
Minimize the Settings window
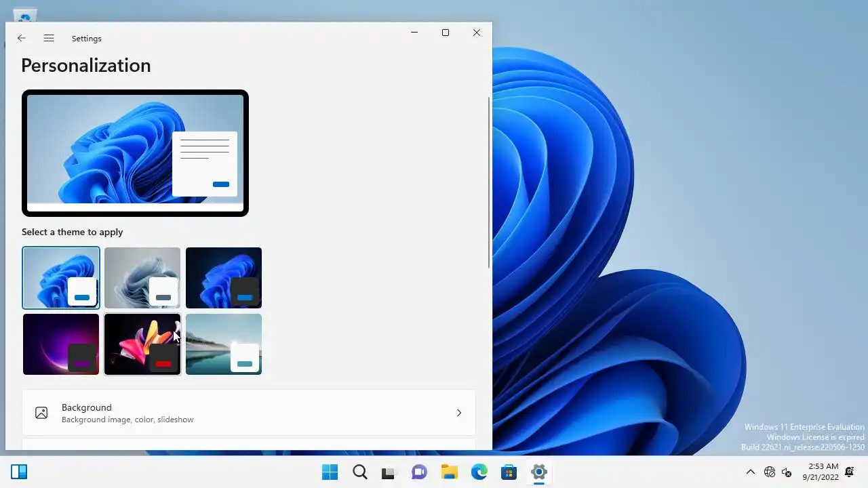(x=414, y=32)
